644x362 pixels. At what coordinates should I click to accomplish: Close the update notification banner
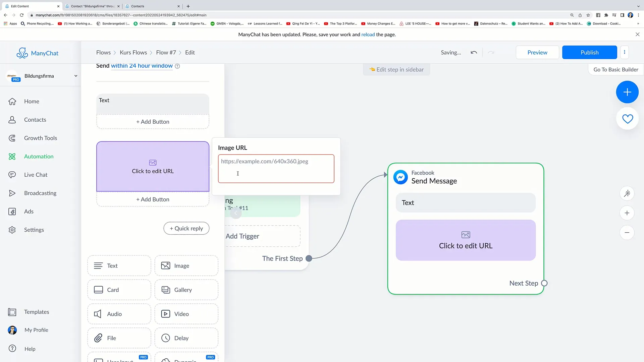coord(637,35)
